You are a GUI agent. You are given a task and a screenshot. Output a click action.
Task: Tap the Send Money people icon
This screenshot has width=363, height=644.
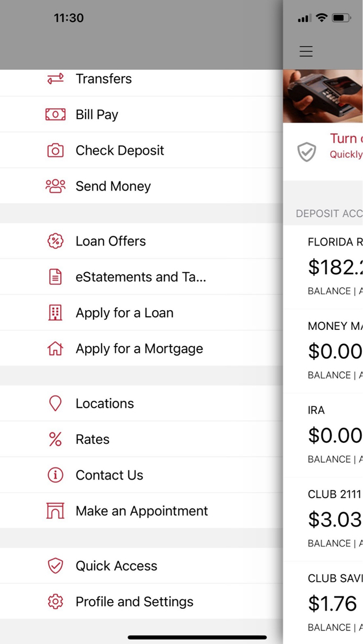(56, 186)
